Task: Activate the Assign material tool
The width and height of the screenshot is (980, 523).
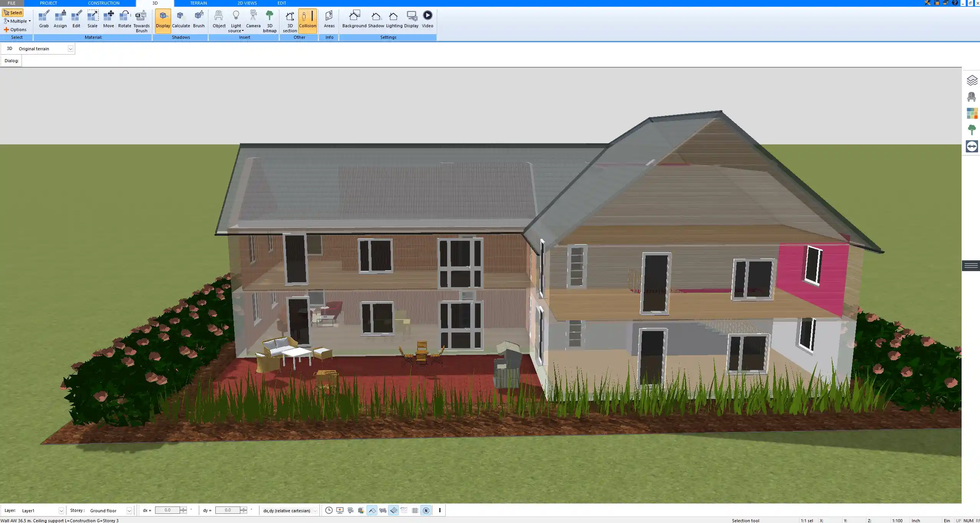Action: pyautogui.click(x=60, y=18)
